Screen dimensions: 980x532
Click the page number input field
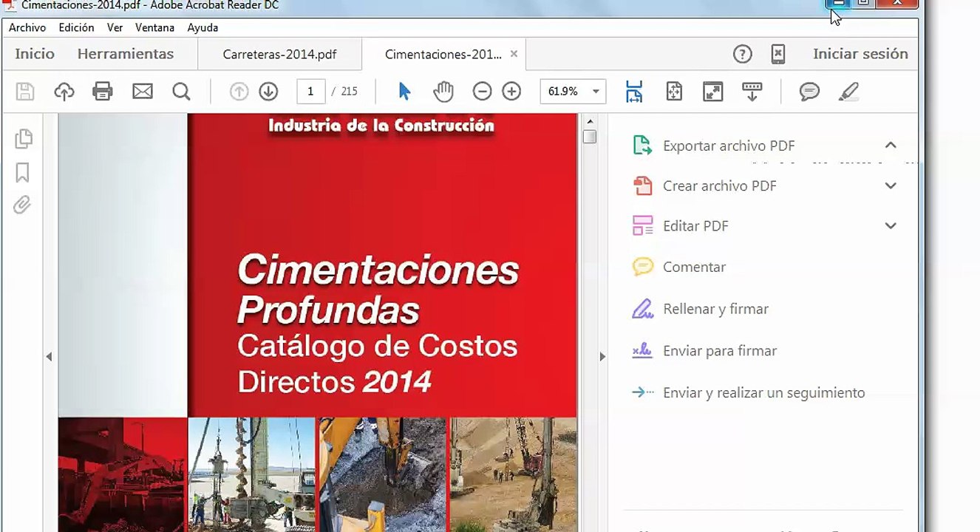[x=310, y=92]
